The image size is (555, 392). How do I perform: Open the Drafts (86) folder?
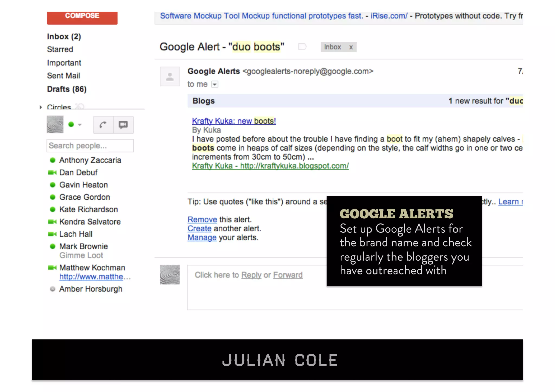[x=67, y=89]
